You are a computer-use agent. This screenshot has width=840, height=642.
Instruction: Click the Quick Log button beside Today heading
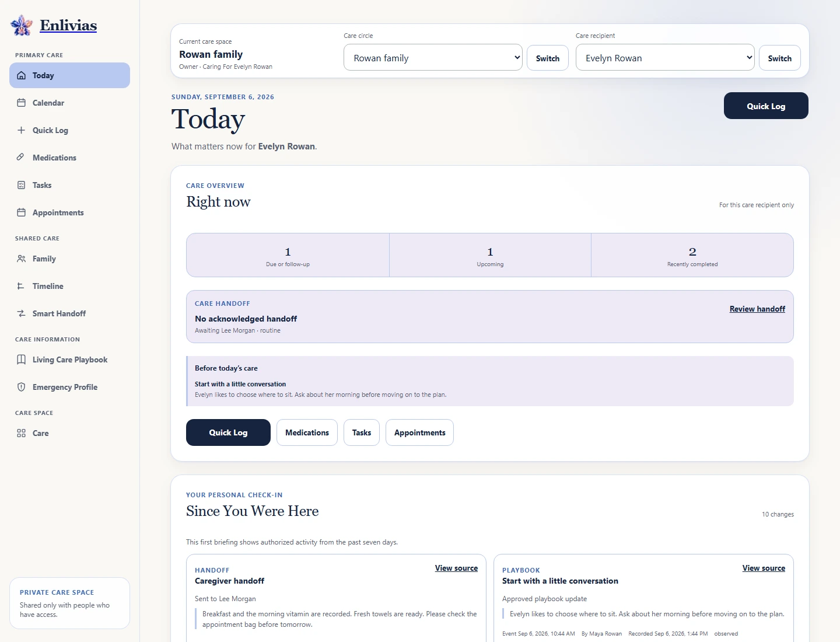766,106
